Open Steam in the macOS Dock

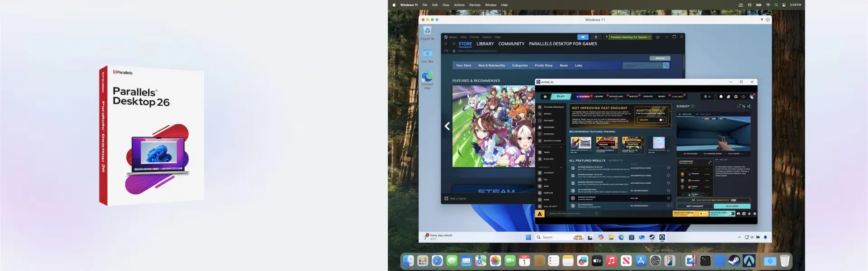pos(734,261)
